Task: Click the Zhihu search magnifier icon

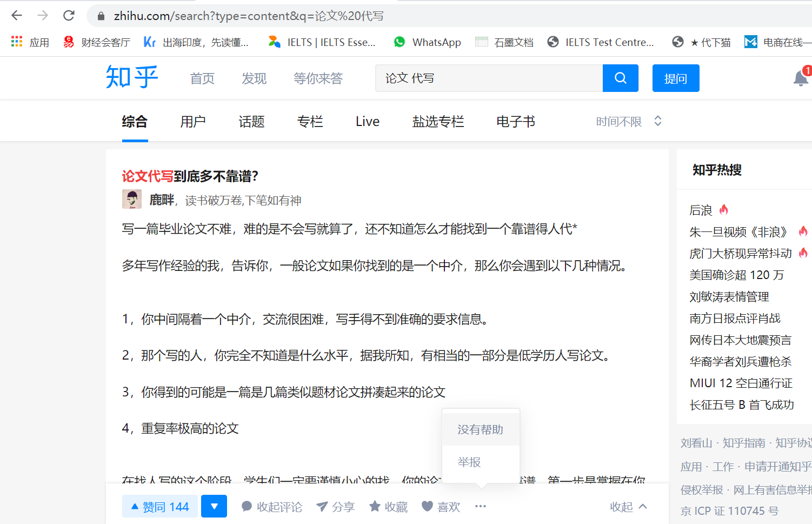Action: pos(620,78)
